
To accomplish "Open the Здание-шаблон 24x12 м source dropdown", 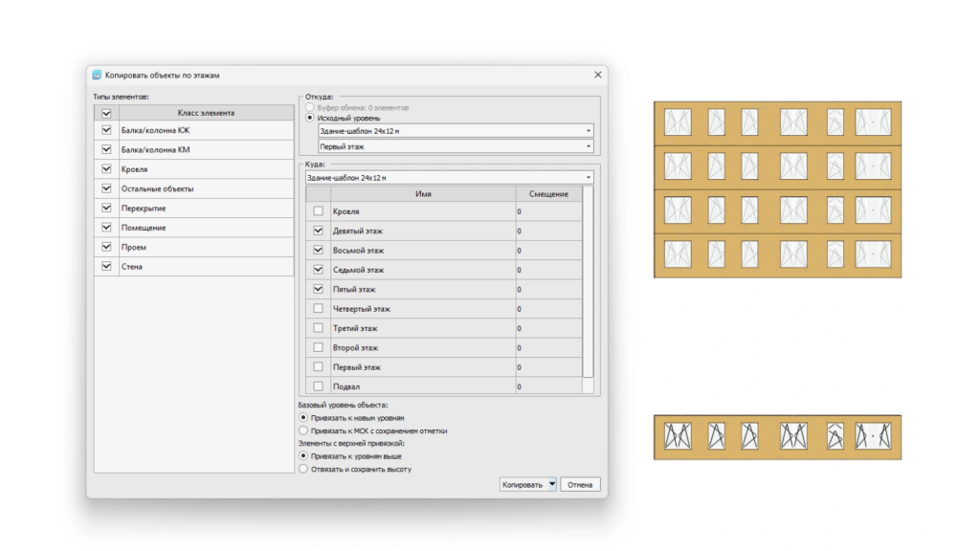I will [x=587, y=129].
